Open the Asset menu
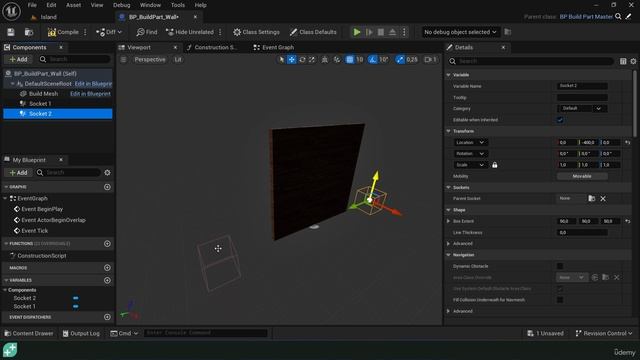640x360 pixels. tap(73, 5)
